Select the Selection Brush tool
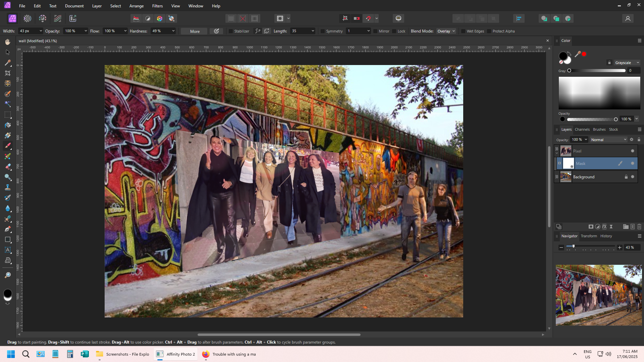This screenshot has height=362, width=644. (x=8, y=94)
